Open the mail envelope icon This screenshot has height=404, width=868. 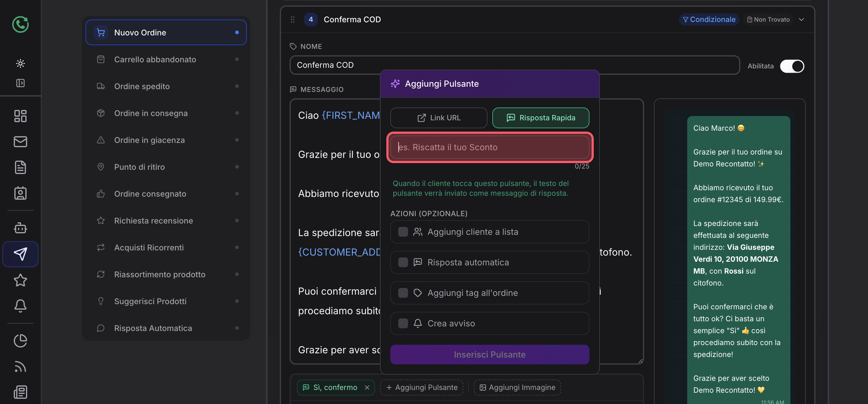point(20,141)
